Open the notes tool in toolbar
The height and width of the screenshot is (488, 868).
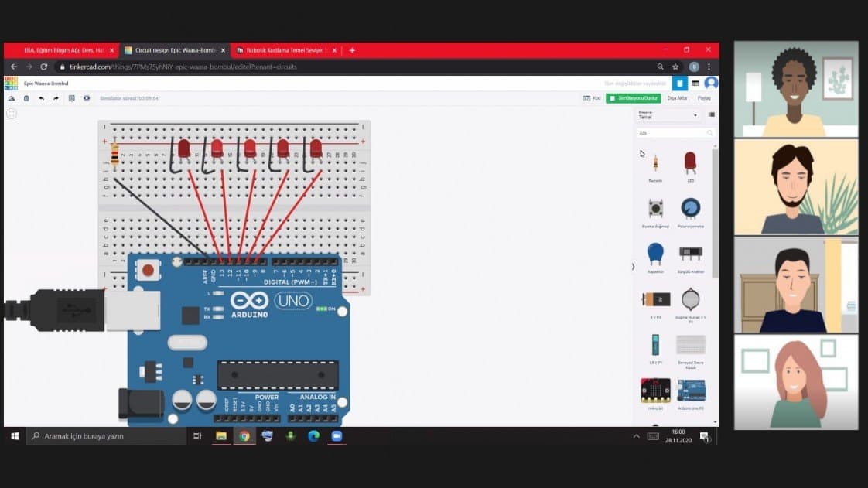tap(71, 98)
